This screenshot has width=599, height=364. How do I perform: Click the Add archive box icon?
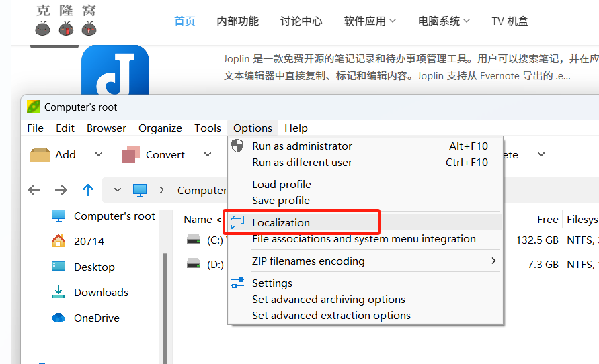(x=40, y=155)
